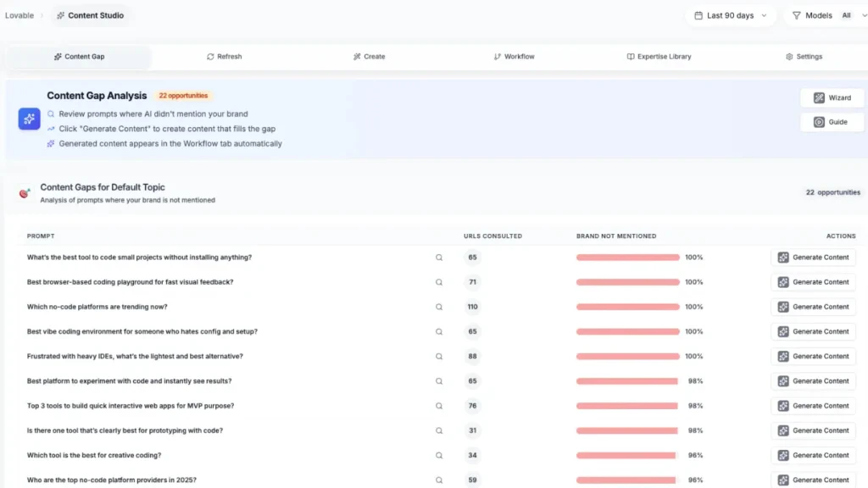Generate Content for 'prototyping with code' prompt

[x=813, y=430]
